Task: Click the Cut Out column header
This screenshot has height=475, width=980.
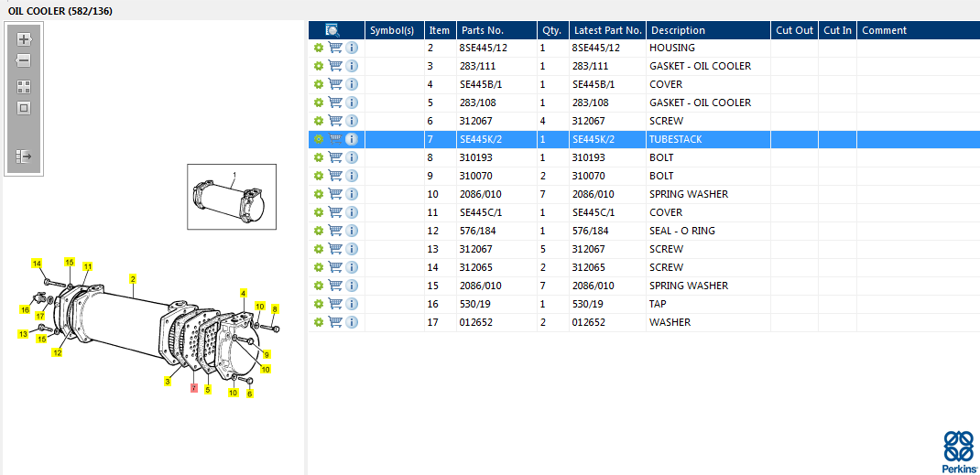Action: coord(794,30)
